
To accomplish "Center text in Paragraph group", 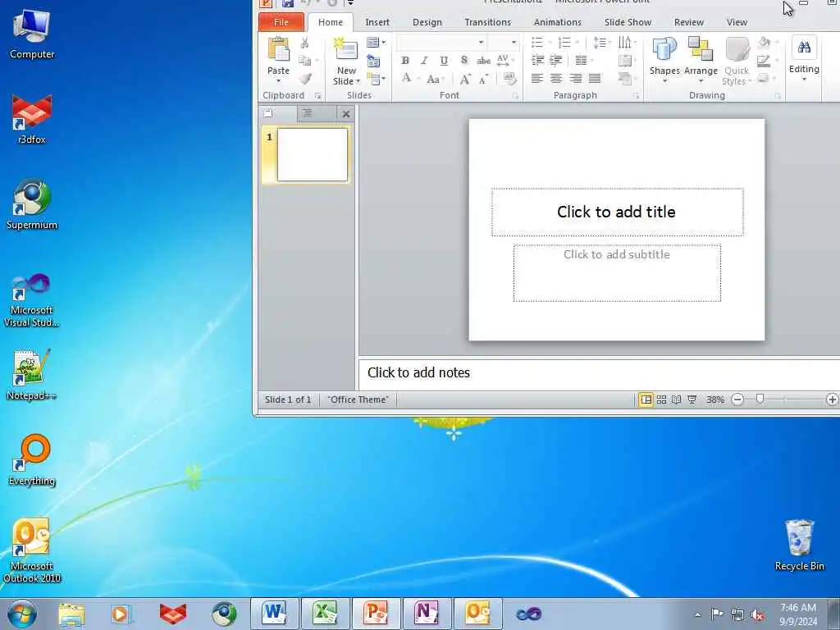I will point(556,79).
